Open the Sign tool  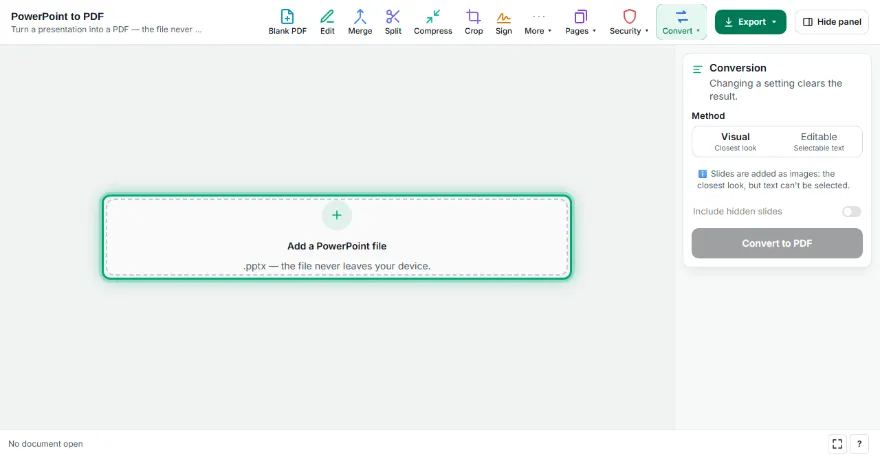[x=503, y=22]
